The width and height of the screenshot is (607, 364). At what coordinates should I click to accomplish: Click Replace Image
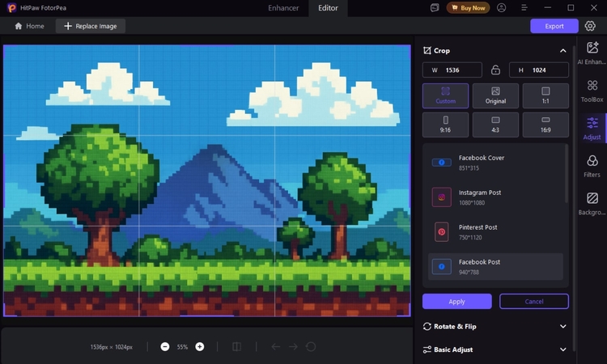pyautogui.click(x=91, y=26)
